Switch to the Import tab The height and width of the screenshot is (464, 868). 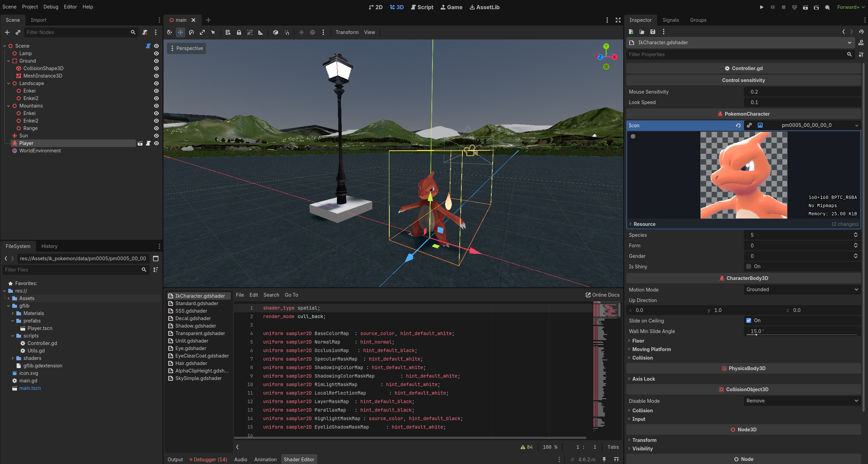(38, 20)
